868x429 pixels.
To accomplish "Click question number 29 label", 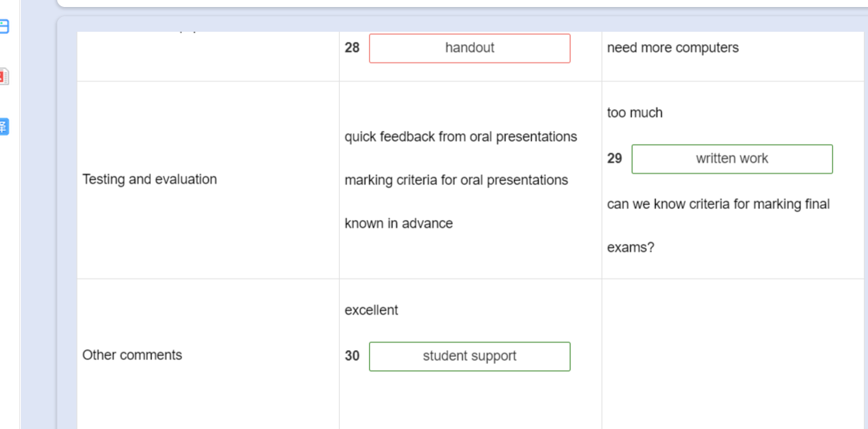I will tap(615, 159).
